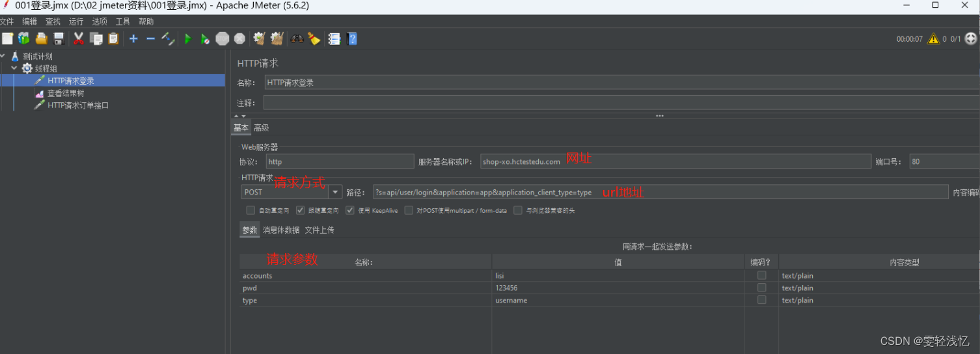The width and height of the screenshot is (980, 354).
Task: Reset search using yellow broom icon
Action: (x=314, y=38)
